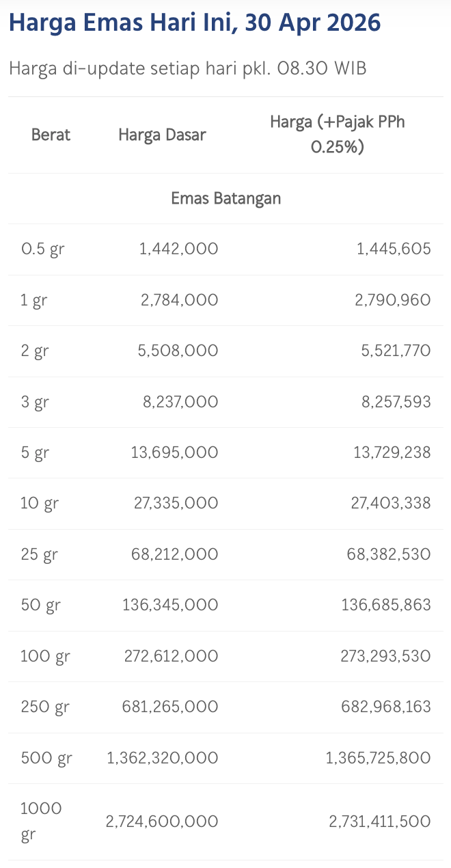This screenshot has height=868, width=451.
Task: Select the 250 gr weight cell
Action: (x=44, y=707)
